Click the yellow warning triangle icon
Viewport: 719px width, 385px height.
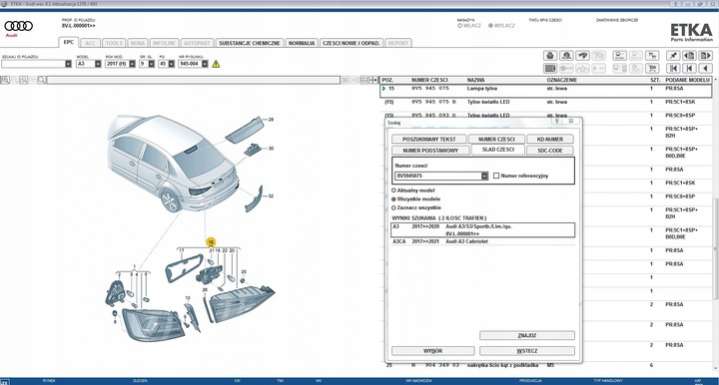(216, 64)
